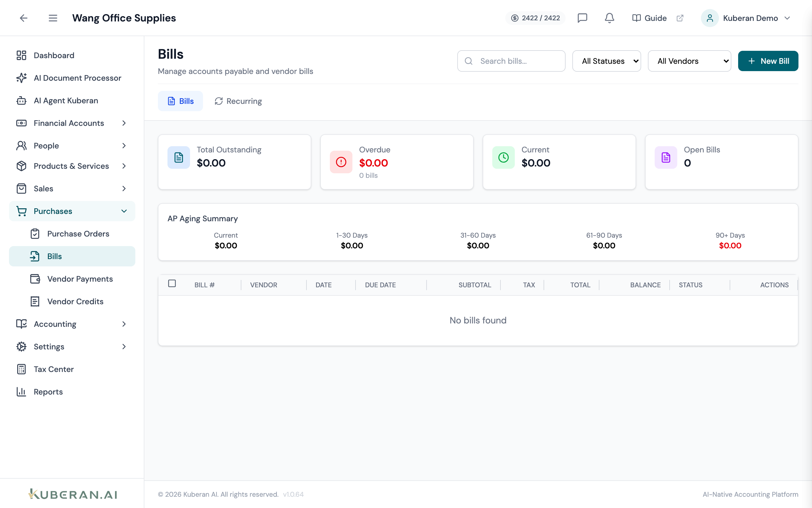Click the Products & Services box icon
This screenshot has height=508, width=812.
pos(21,166)
